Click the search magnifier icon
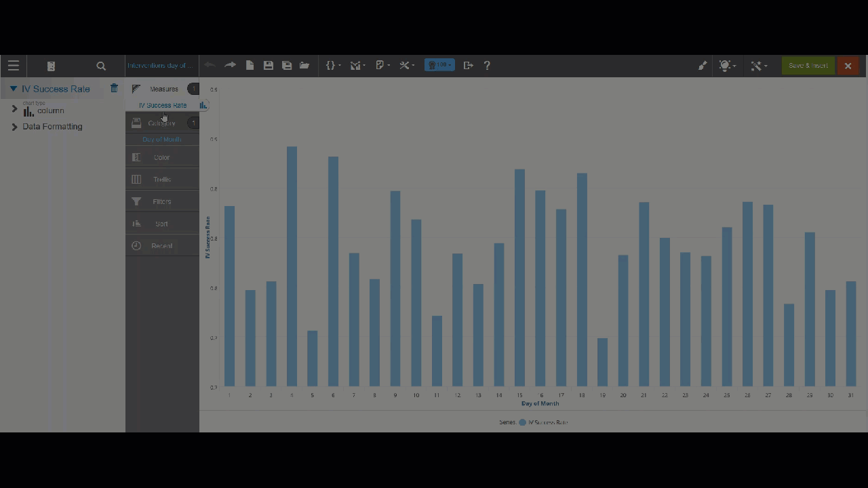The width and height of the screenshot is (868, 488). pos(101,66)
